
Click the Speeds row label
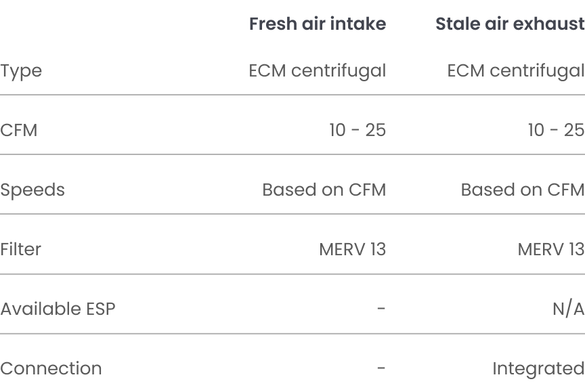[32, 190]
